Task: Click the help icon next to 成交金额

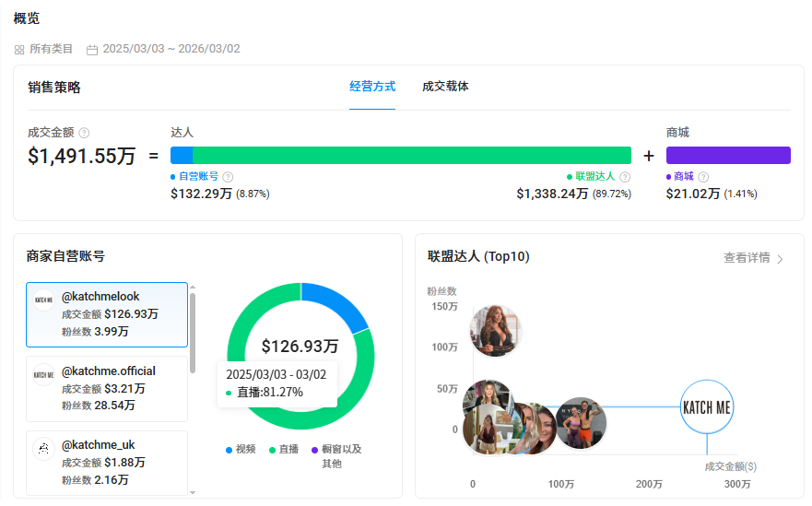Action: tap(85, 133)
